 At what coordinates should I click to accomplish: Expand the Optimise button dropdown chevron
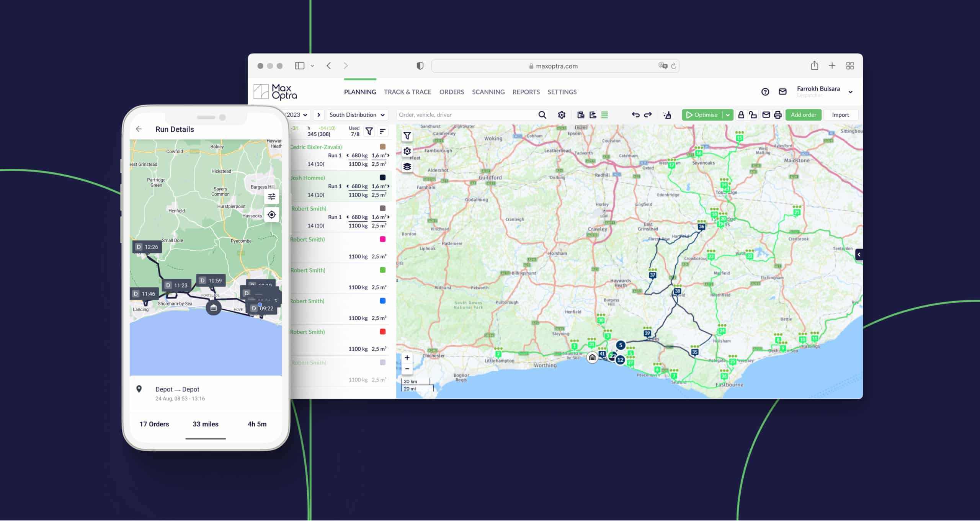(x=727, y=114)
